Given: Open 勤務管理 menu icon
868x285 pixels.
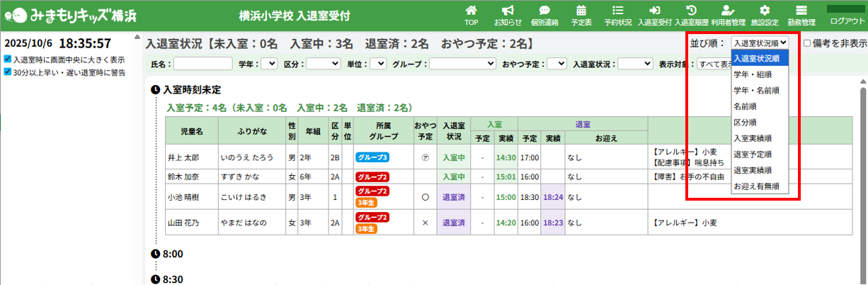Looking at the screenshot, I should tap(801, 11).
